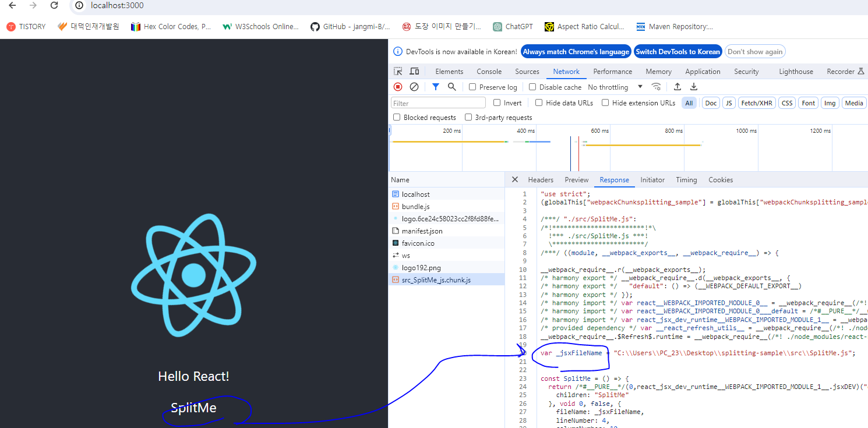
Task: Switch to the Elements tab
Action: click(449, 72)
